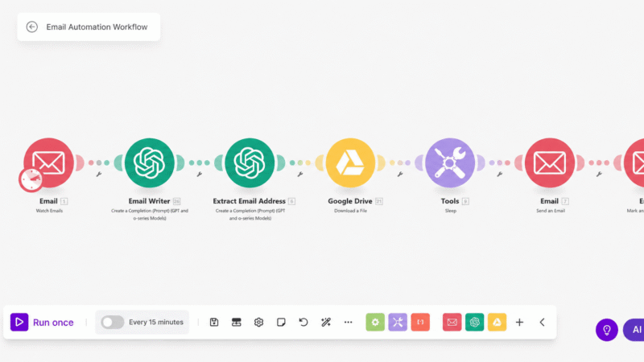Screen dimensions: 644x362
Task: Click the green OpenAI favorite icon
Action: [474, 323]
